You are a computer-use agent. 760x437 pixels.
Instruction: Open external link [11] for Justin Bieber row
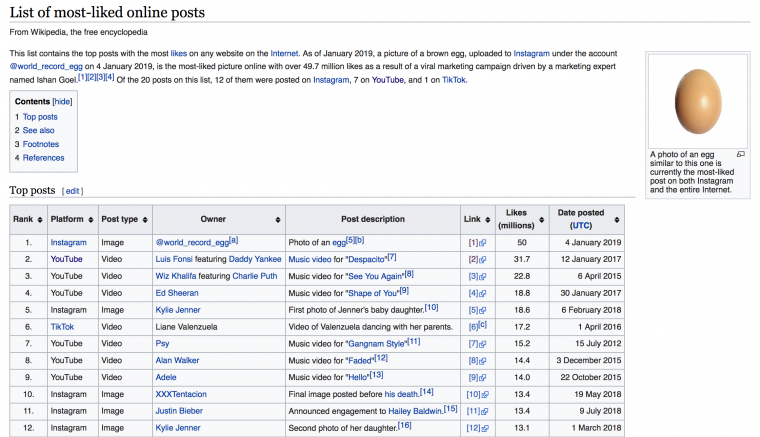pyautogui.click(x=477, y=411)
